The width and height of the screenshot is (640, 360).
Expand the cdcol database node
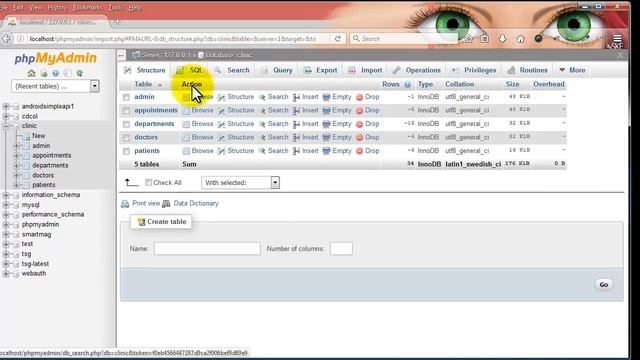point(6,116)
